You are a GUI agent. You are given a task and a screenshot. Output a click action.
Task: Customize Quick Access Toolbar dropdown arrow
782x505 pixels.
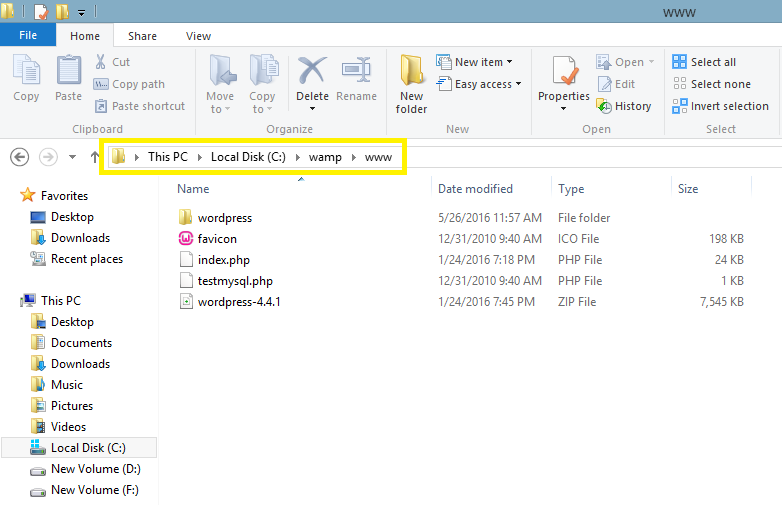pyautogui.click(x=81, y=12)
